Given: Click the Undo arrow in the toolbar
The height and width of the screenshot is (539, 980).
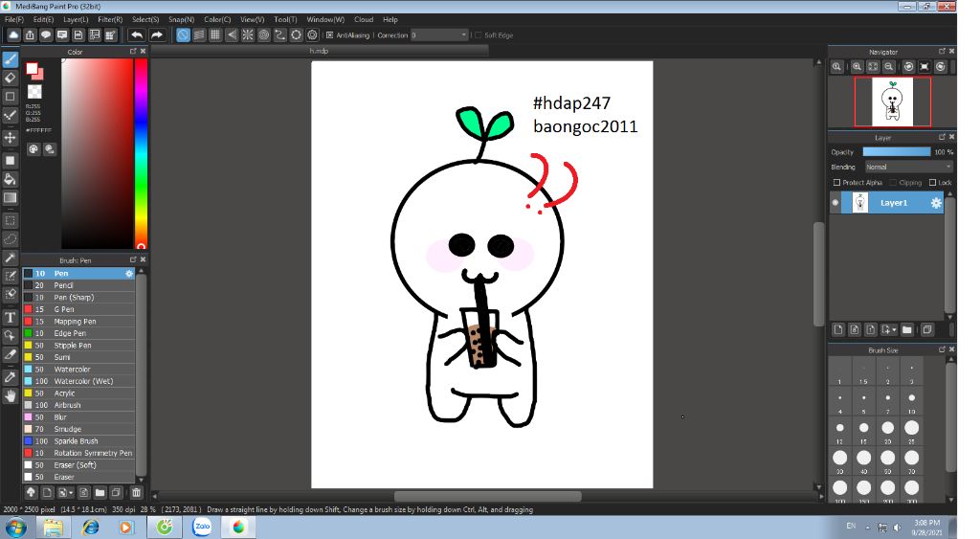Looking at the screenshot, I should point(137,35).
